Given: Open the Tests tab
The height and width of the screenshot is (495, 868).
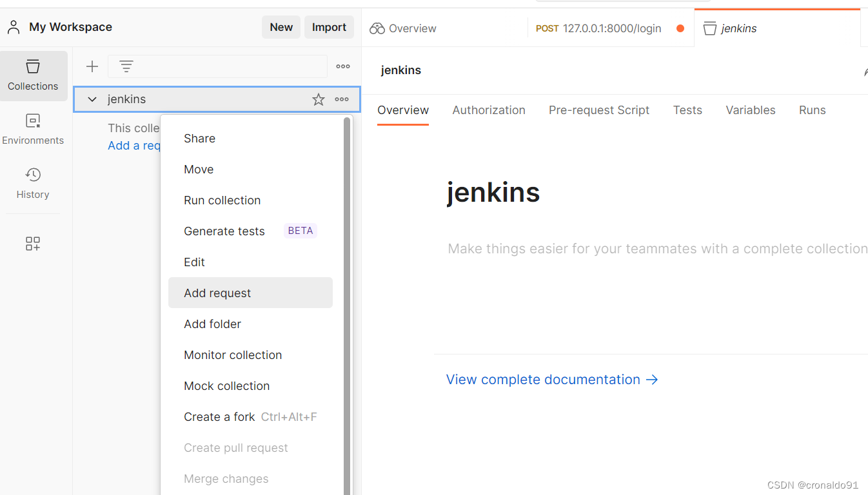Looking at the screenshot, I should click(x=687, y=110).
